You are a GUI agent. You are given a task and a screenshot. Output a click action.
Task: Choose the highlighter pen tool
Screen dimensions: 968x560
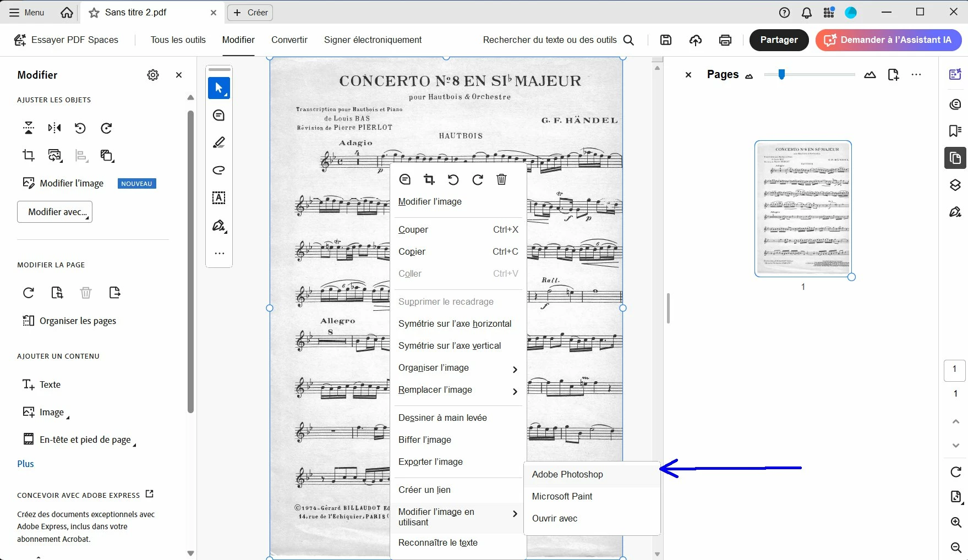(219, 143)
